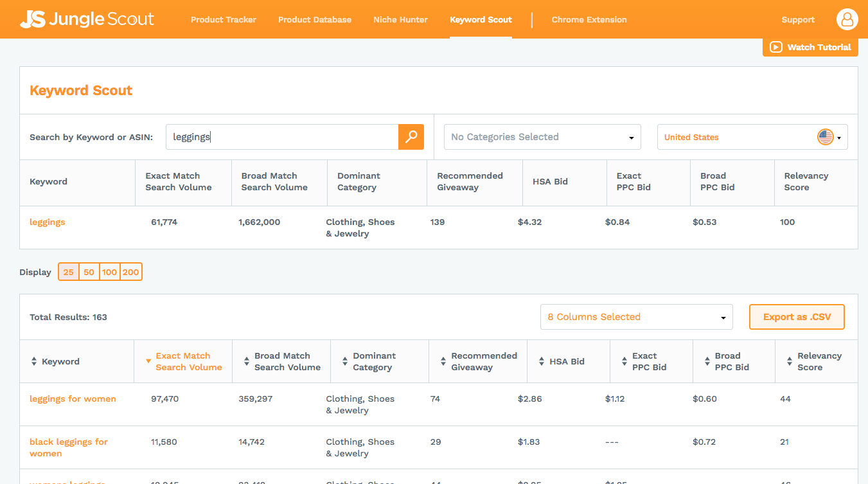This screenshot has width=868, height=484.
Task: Switch display count to 50 results
Action: pyautogui.click(x=89, y=271)
